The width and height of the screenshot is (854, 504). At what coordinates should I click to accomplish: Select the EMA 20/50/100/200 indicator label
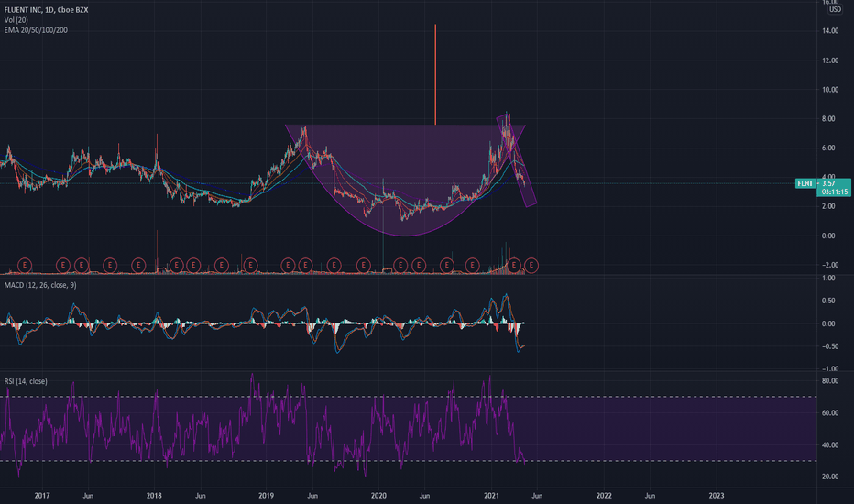coord(36,30)
